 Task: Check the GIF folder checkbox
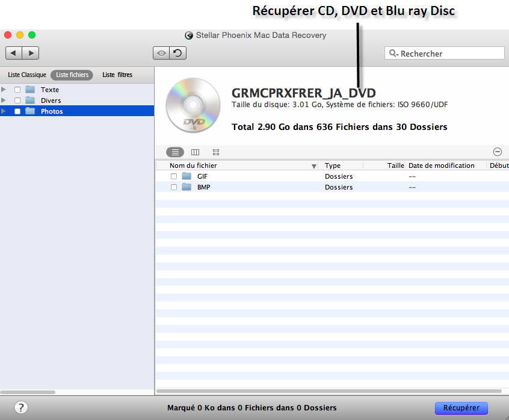(174, 176)
